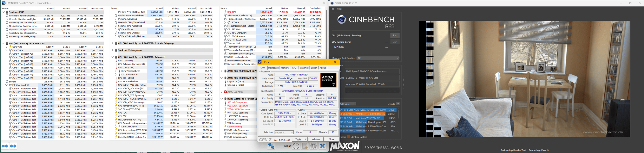This screenshot has height=153, width=644.
Task: Open the remote network monitors icon in HWiNFO
Action: (271, 146)
